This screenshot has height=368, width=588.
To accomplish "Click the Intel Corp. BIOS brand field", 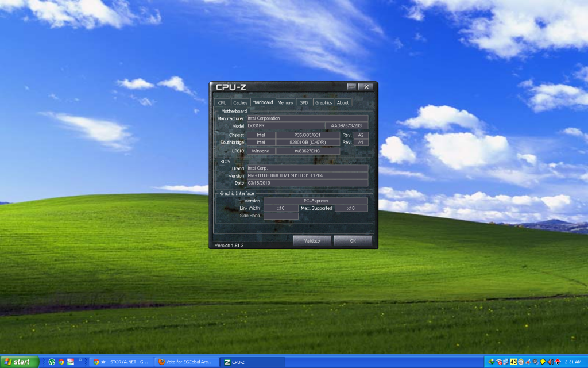I will 307,168.
